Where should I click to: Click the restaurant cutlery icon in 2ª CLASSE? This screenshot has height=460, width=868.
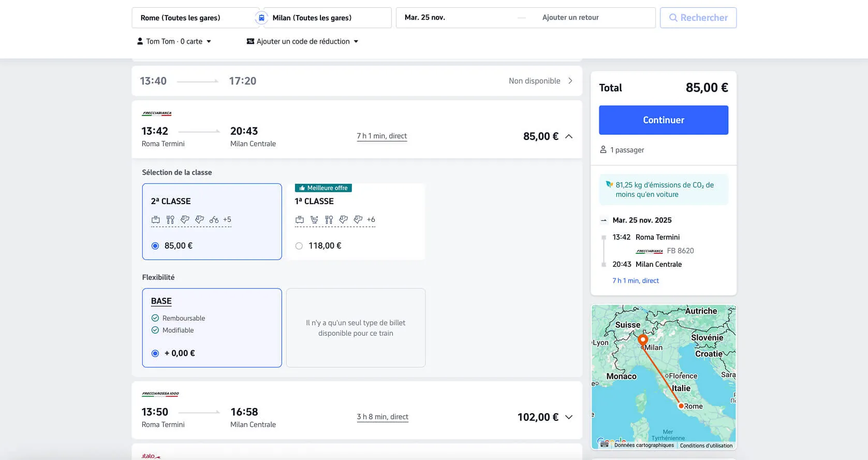tap(170, 220)
